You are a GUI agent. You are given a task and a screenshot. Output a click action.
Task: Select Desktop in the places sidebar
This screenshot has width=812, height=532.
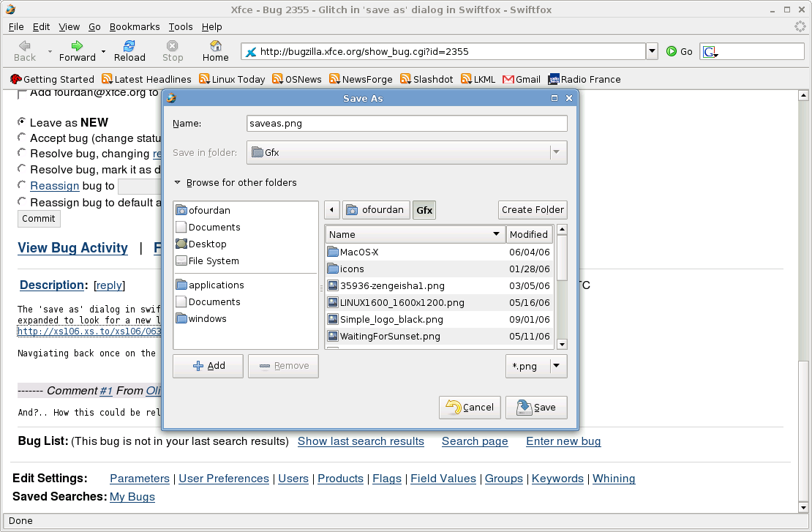coord(207,244)
